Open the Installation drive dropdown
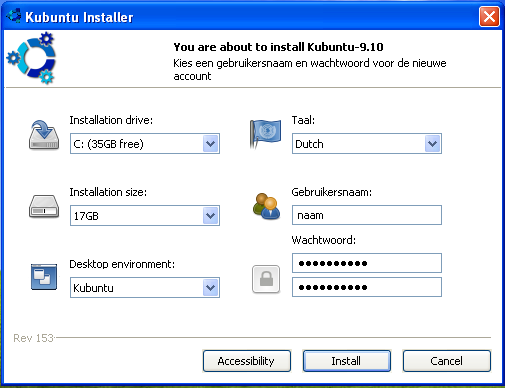Screen dimensions: 505x388 click(x=211, y=144)
